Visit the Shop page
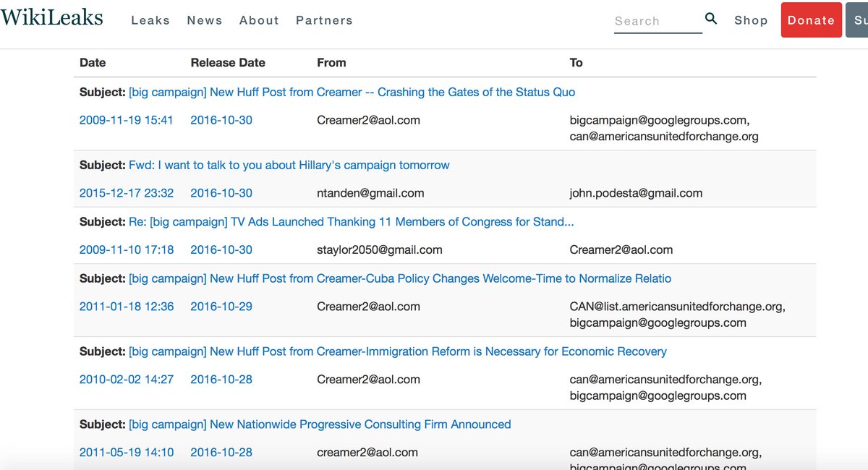868x470 pixels. click(x=751, y=20)
